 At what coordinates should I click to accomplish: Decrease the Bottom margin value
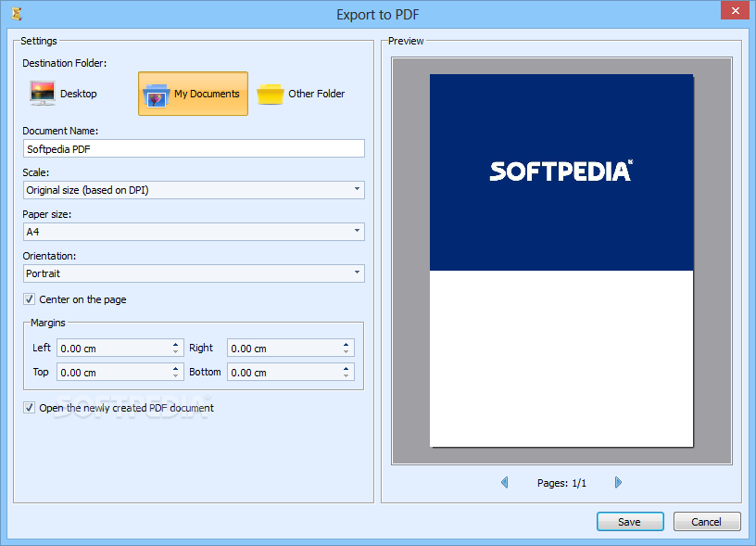(x=346, y=375)
